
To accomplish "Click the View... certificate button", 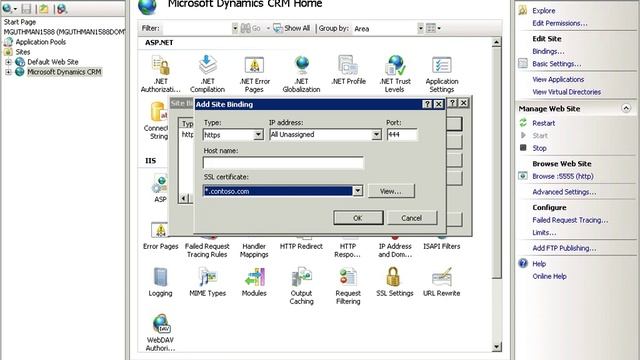I will click(x=391, y=191).
